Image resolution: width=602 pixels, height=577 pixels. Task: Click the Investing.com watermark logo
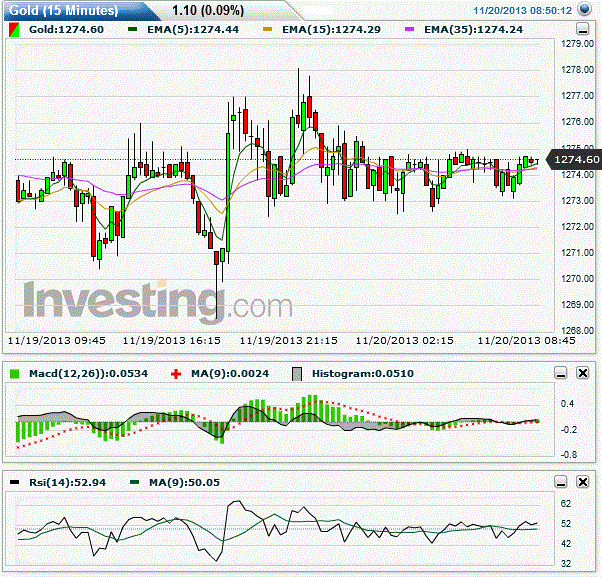[157, 301]
